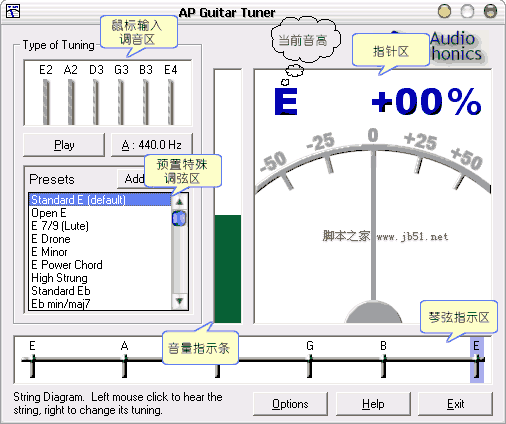This screenshot has height=424, width=506.
Task: Click the green close button in title bar
Action: (x=490, y=11)
